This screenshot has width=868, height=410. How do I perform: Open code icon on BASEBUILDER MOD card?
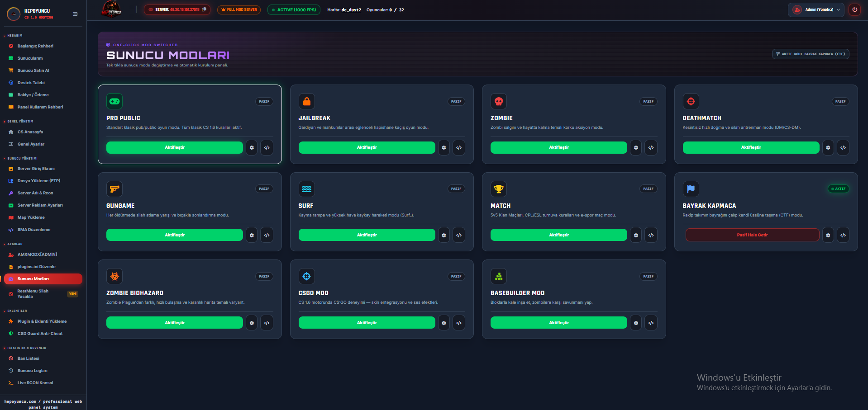tap(651, 323)
